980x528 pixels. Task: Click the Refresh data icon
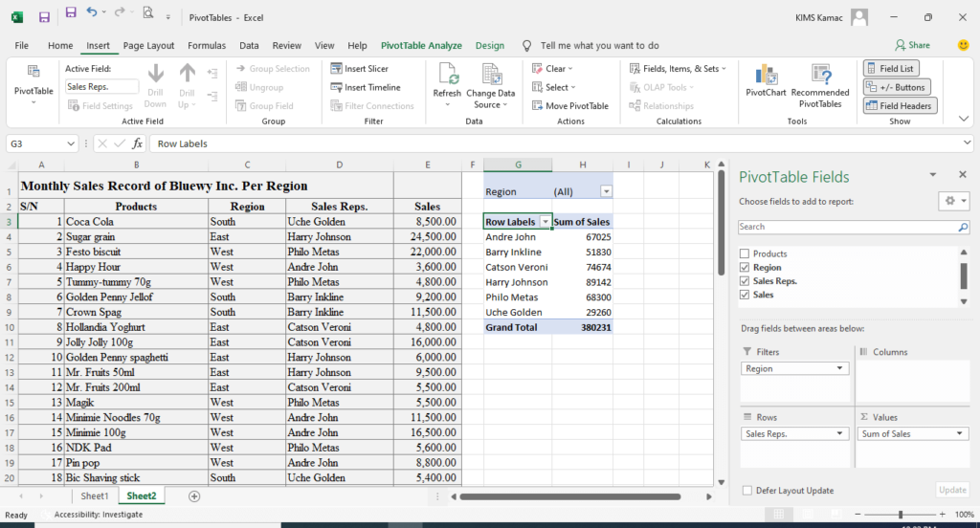pyautogui.click(x=448, y=74)
